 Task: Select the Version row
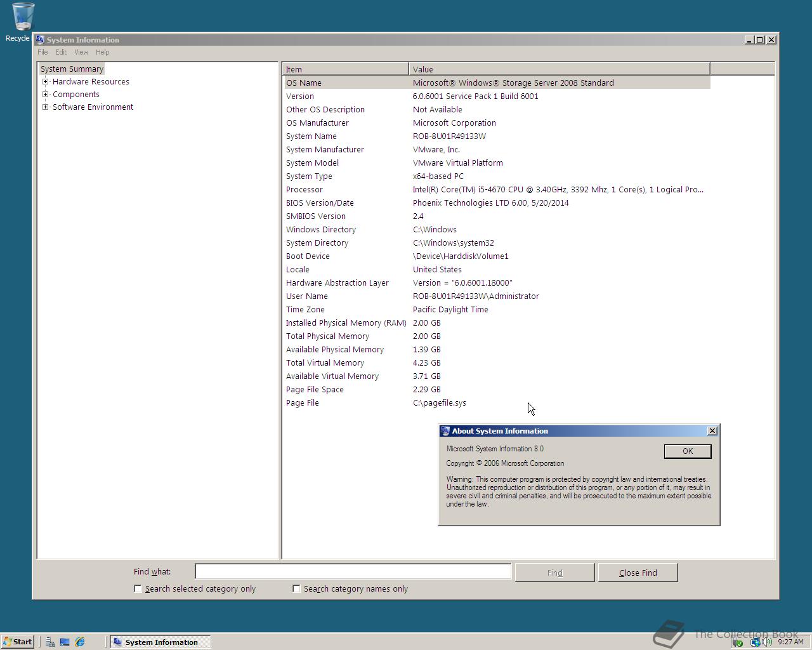click(x=497, y=96)
